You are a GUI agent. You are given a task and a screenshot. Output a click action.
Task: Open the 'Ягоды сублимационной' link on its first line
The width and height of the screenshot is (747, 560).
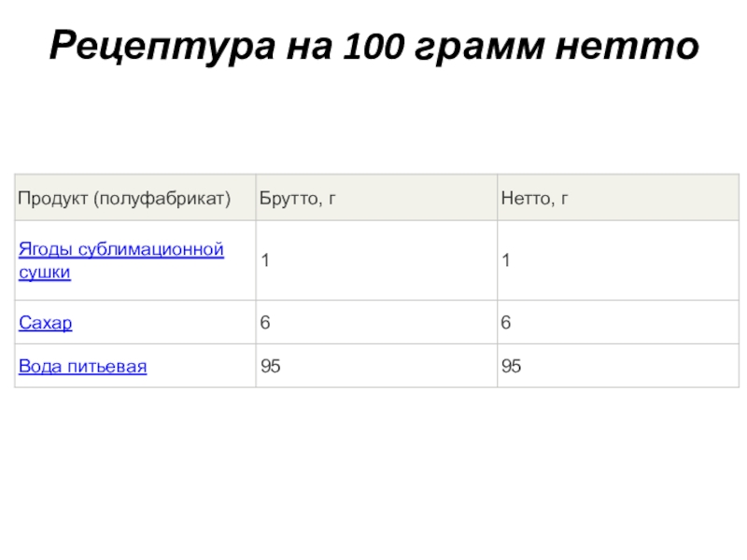point(121,250)
